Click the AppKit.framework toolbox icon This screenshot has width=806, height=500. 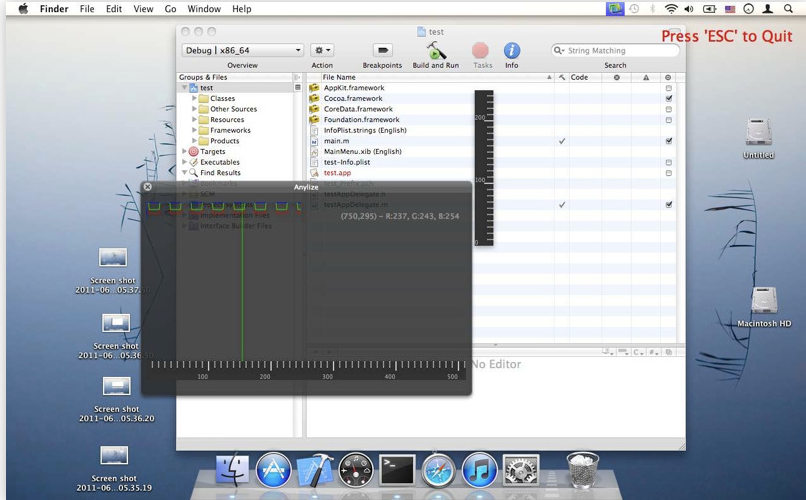[x=314, y=88]
